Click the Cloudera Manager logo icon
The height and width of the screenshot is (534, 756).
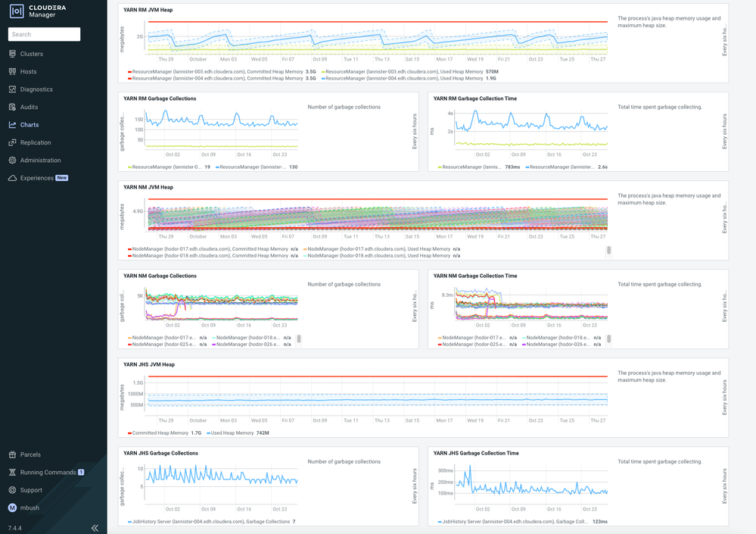click(17, 11)
